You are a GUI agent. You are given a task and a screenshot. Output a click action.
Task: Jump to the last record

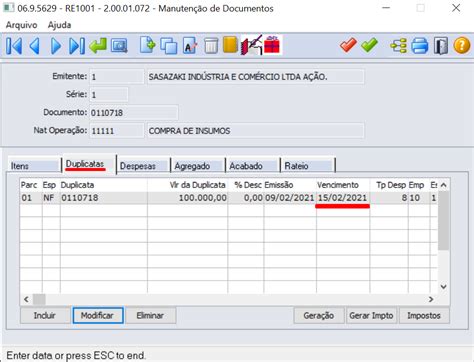coord(77,46)
